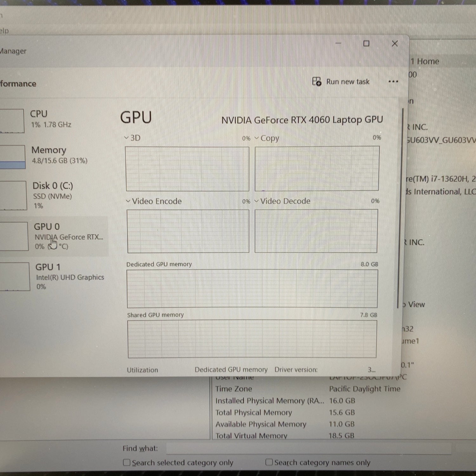The width and height of the screenshot is (476, 476).
Task: Click the i7-13620H processor value in System Information
Action: tap(440, 179)
